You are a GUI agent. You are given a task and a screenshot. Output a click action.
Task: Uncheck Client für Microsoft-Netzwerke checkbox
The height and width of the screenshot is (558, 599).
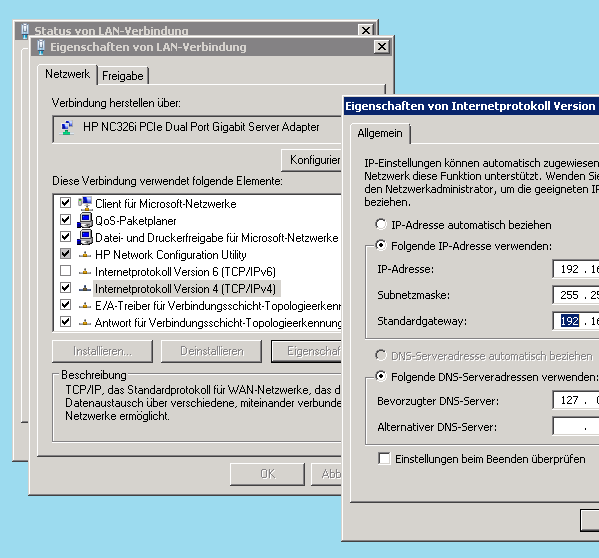click(66, 202)
